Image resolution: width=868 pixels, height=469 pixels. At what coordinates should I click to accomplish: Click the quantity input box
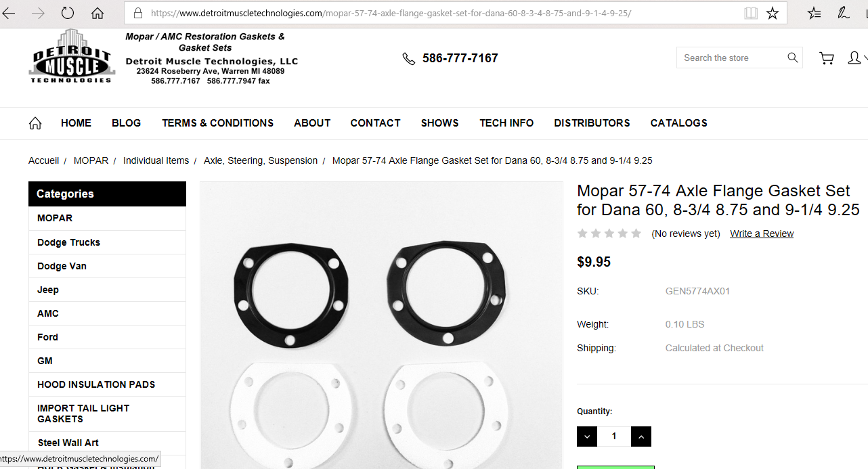pyautogui.click(x=614, y=437)
